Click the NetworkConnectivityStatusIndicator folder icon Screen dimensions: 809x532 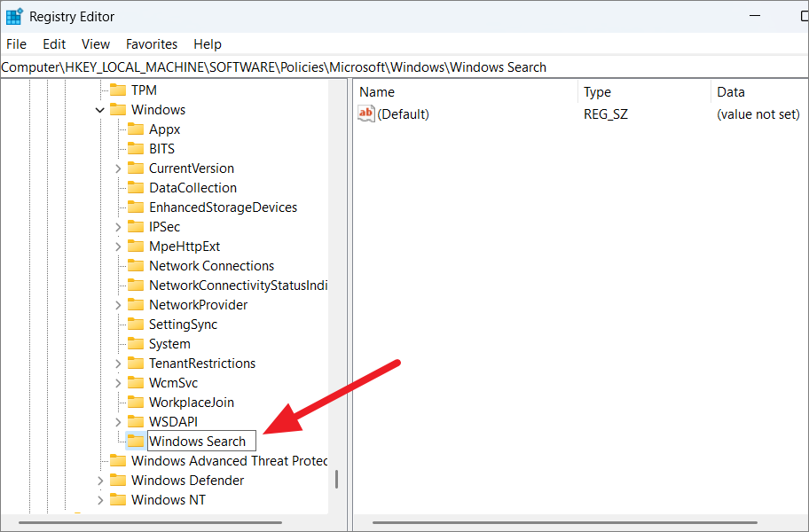(x=136, y=286)
